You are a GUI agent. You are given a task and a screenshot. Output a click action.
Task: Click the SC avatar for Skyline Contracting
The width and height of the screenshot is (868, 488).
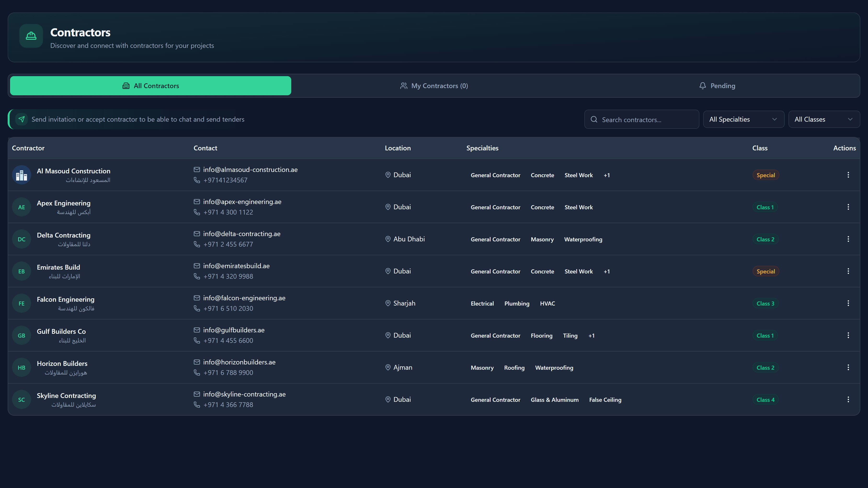click(x=22, y=399)
